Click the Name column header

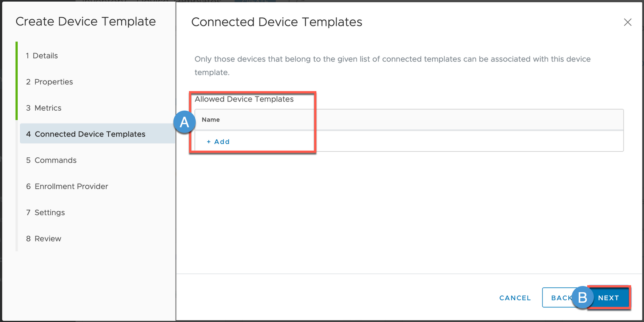211,120
